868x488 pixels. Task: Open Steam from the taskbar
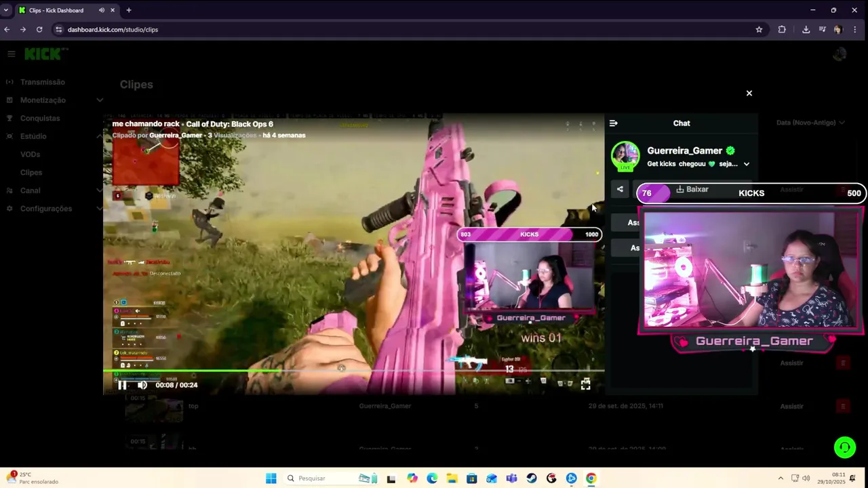click(x=532, y=479)
